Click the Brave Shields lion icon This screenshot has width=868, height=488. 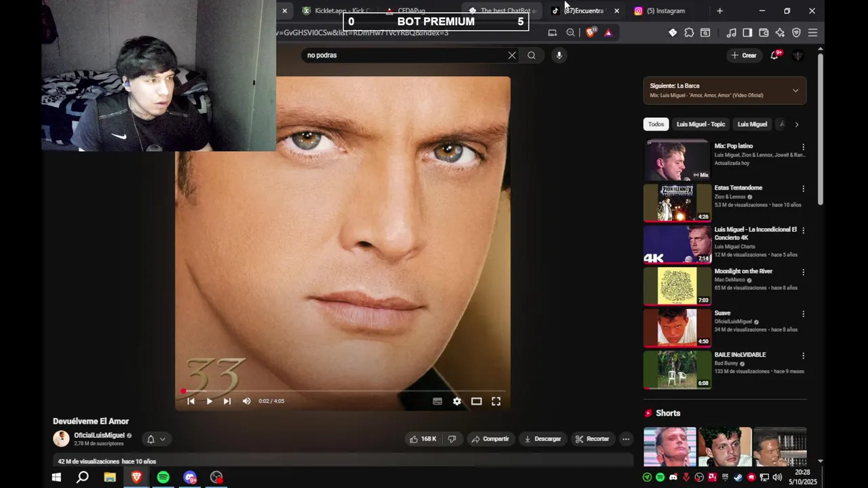[x=591, y=33]
